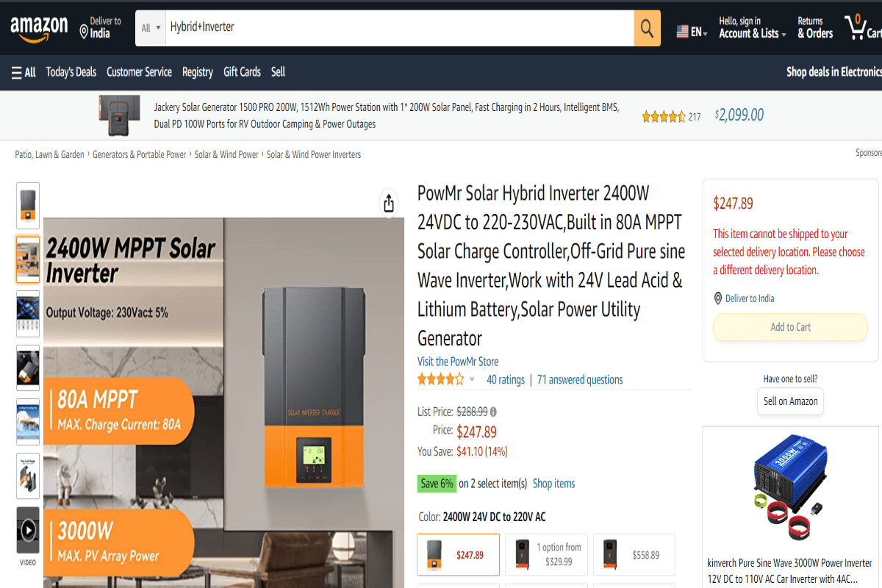Click the list price info icon

click(x=493, y=412)
